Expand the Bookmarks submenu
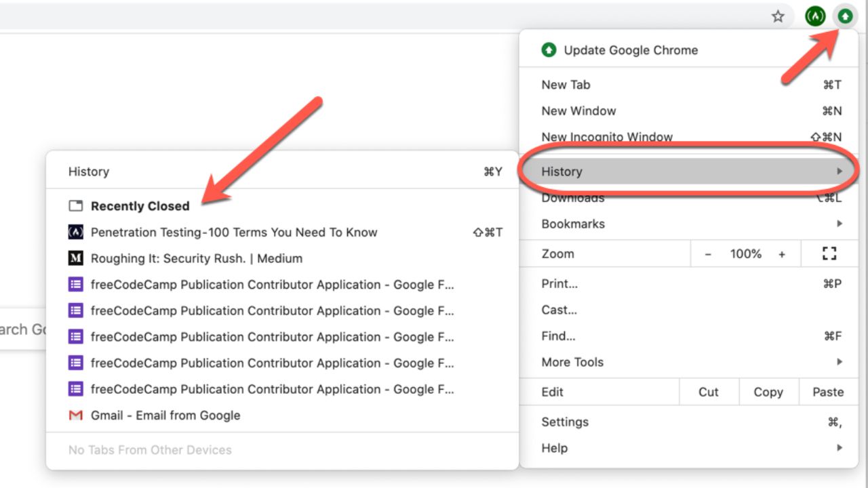 coord(688,224)
